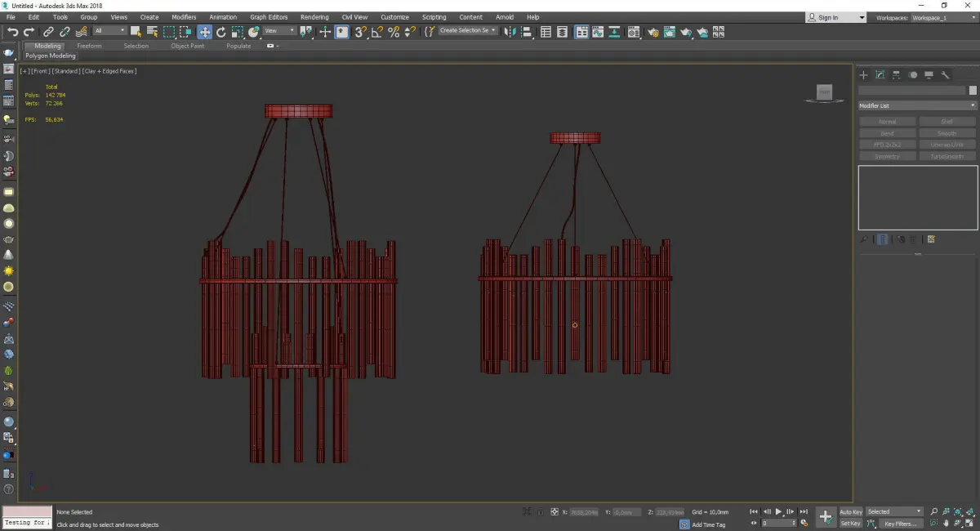Click the object color swatch in Modify panel
Screen dimensions: 980x531
(973, 91)
